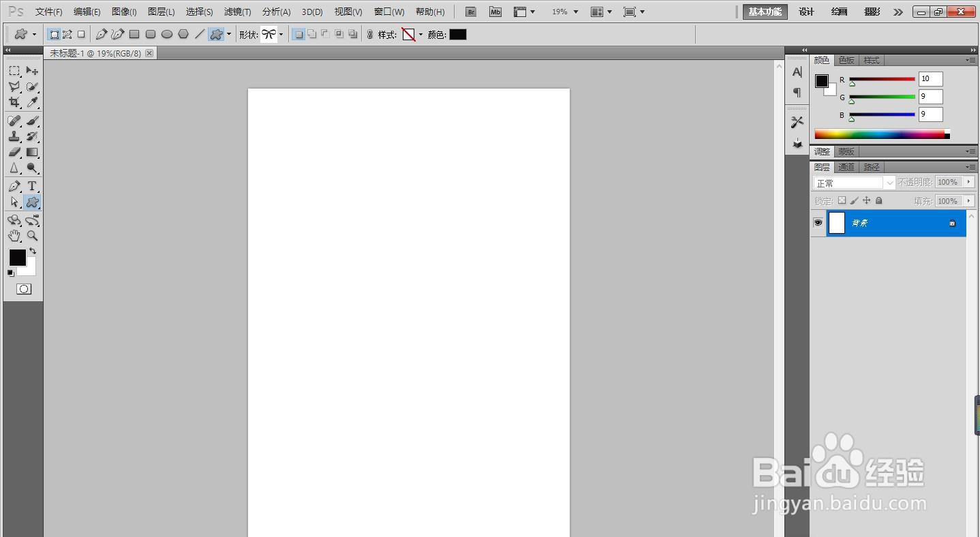
Task: Select the Clone Stamp tool
Action: pyautogui.click(x=14, y=136)
